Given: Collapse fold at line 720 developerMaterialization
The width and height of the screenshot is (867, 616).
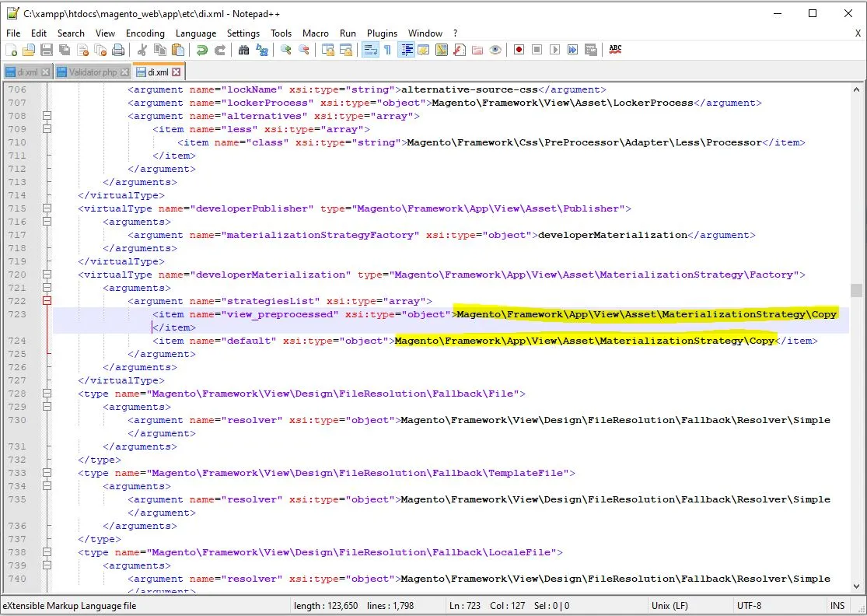Looking at the screenshot, I should (47, 275).
